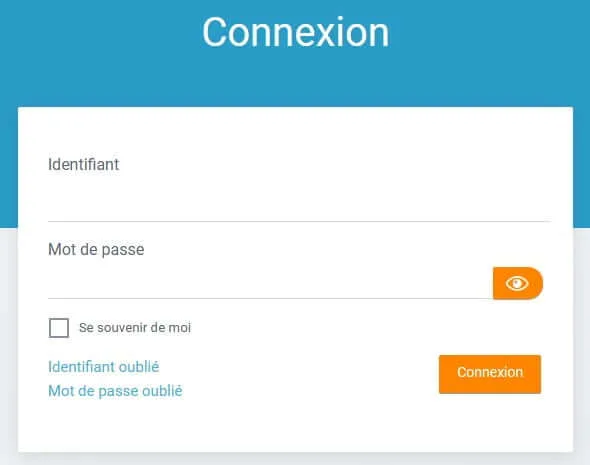Select the forgotten username link
Image resolution: width=590 pixels, height=465 pixels.
pyautogui.click(x=103, y=367)
